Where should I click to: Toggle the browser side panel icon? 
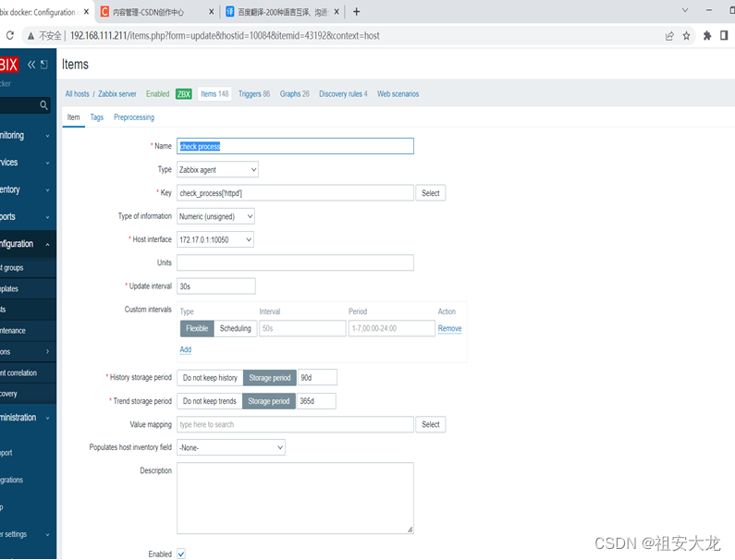click(x=724, y=36)
